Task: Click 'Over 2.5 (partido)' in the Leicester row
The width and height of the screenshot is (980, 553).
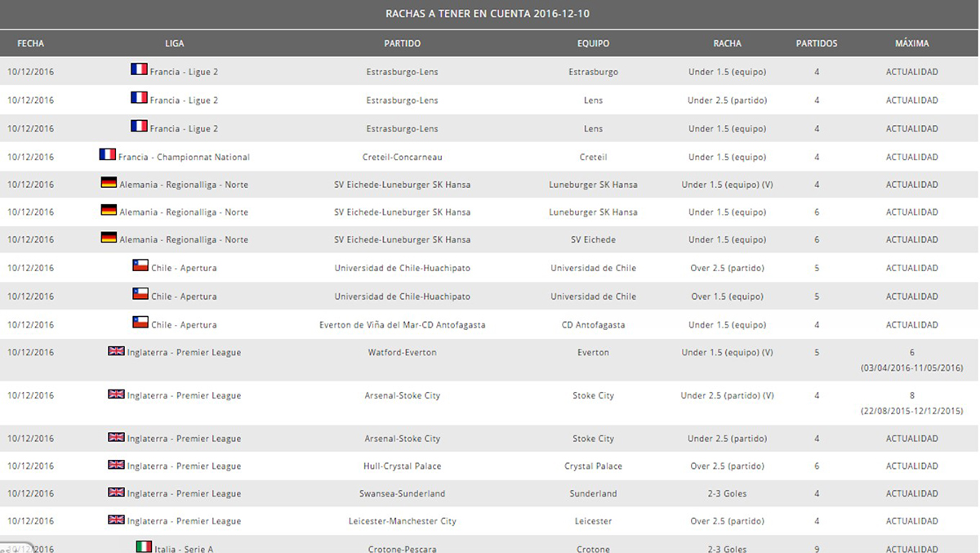Action: 727,521
